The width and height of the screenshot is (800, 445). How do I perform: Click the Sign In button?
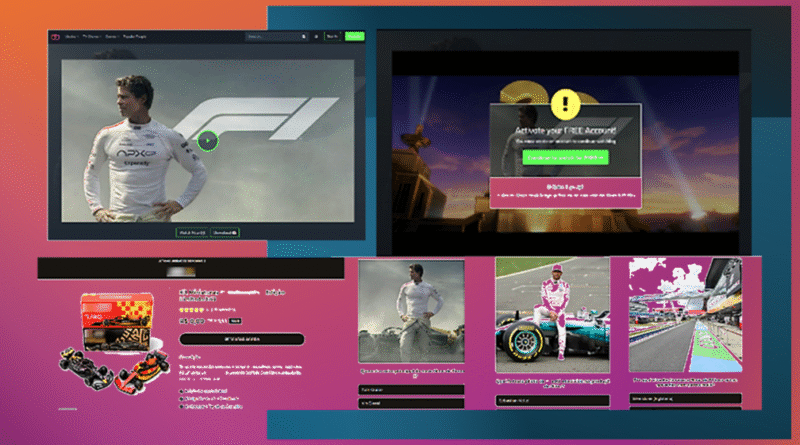tap(333, 37)
